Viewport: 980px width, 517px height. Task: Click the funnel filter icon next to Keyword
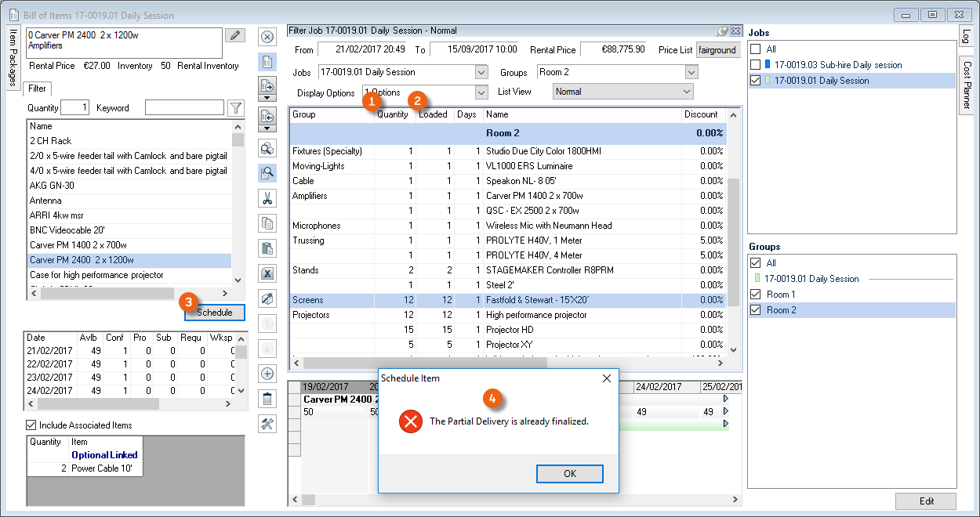235,108
